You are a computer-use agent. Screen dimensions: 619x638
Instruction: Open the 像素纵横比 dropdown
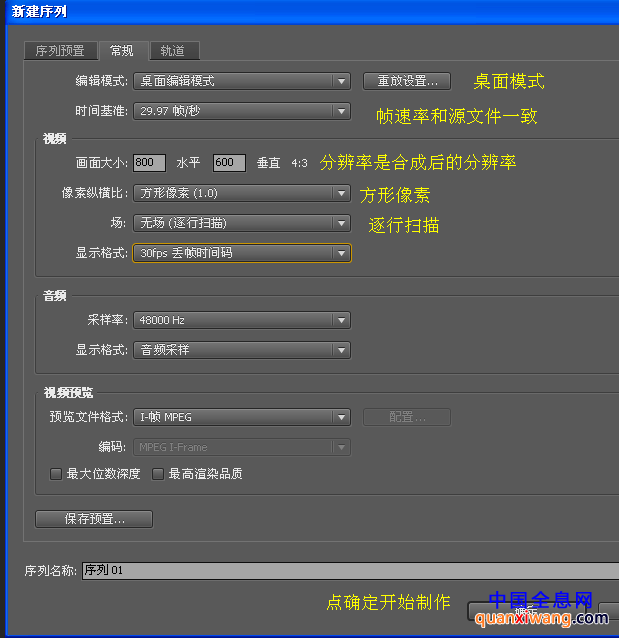click(241, 193)
